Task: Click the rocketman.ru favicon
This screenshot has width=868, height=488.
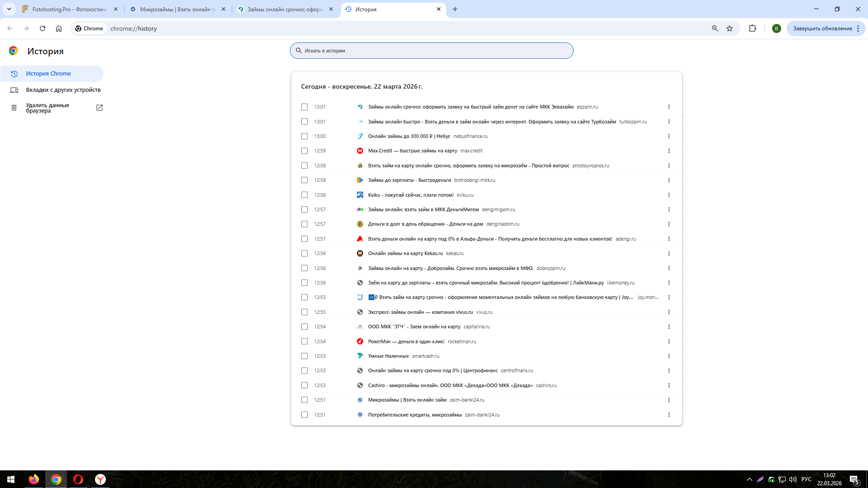Action: (x=360, y=341)
